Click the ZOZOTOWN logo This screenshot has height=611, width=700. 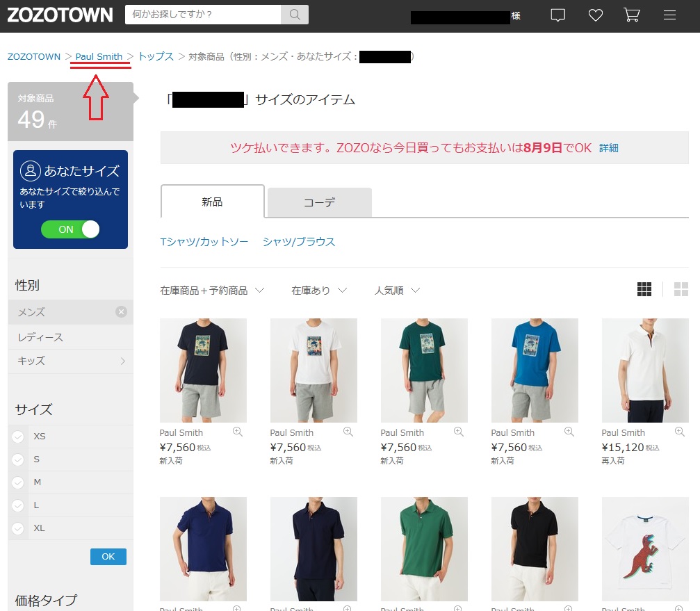(x=60, y=15)
